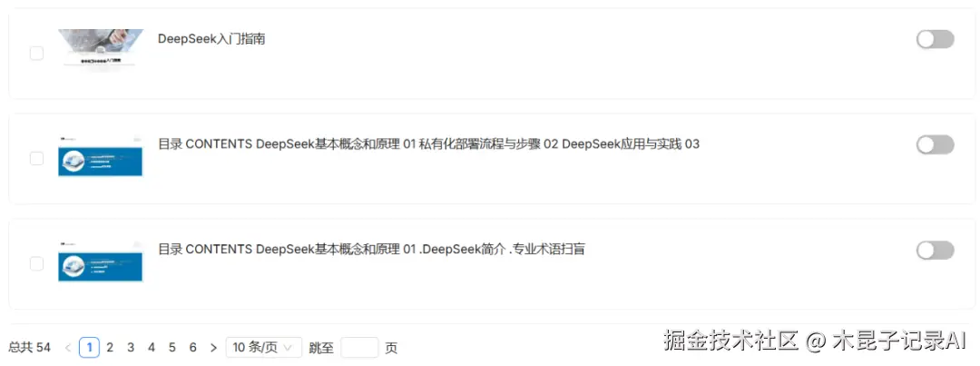
Task: Select text ending with .专业术语扫盲
Action: point(371,250)
